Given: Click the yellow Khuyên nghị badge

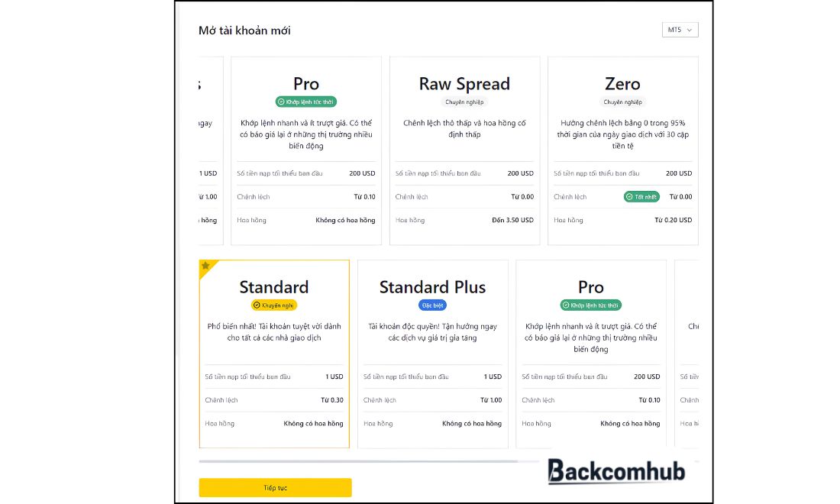Looking at the screenshot, I should tap(273, 305).
